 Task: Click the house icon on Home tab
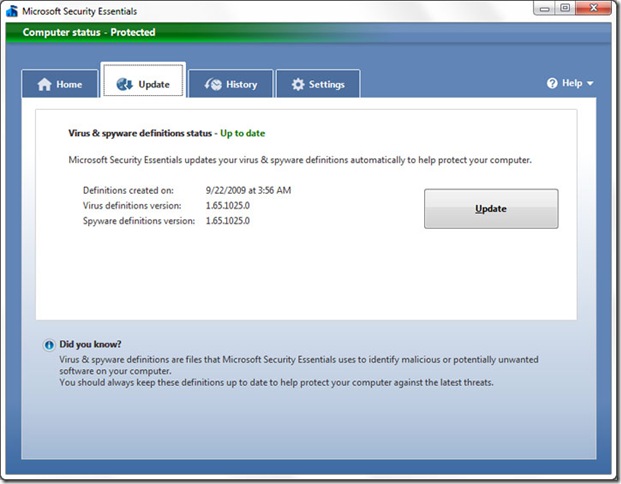pyautogui.click(x=44, y=85)
